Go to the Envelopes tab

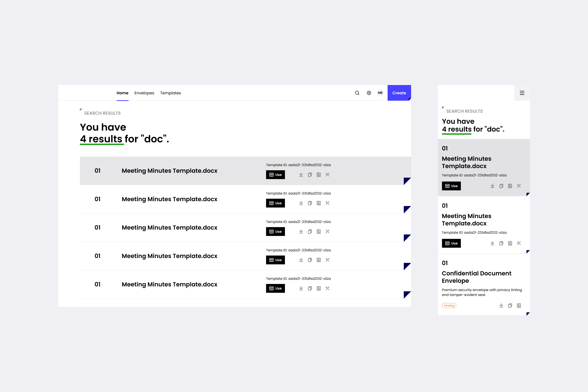tap(144, 93)
